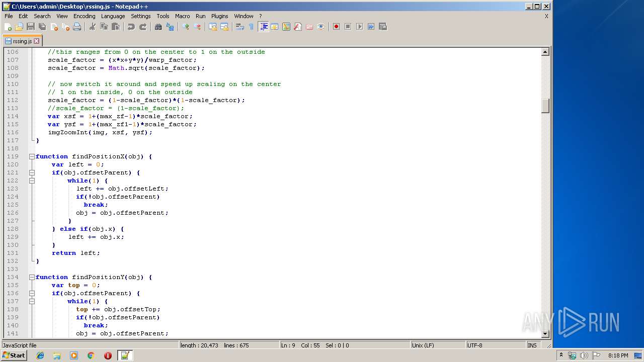Cut selection with the scissors icon
The height and width of the screenshot is (362, 644).
tap(93, 27)
